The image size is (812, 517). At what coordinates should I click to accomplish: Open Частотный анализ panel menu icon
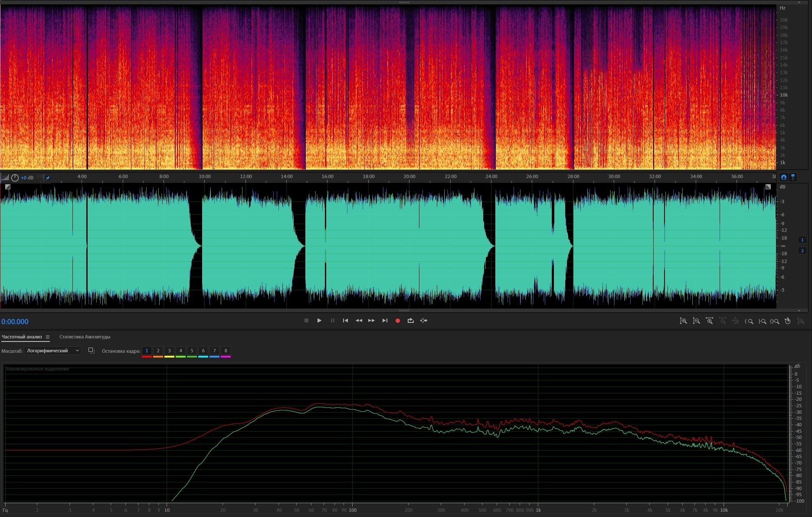click(x=48, y=337)
